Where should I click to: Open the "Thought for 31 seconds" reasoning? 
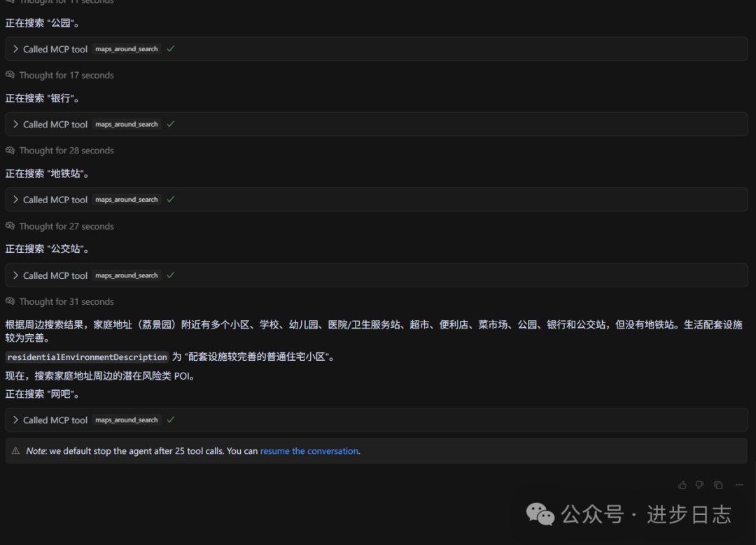[x=66, y=301]
